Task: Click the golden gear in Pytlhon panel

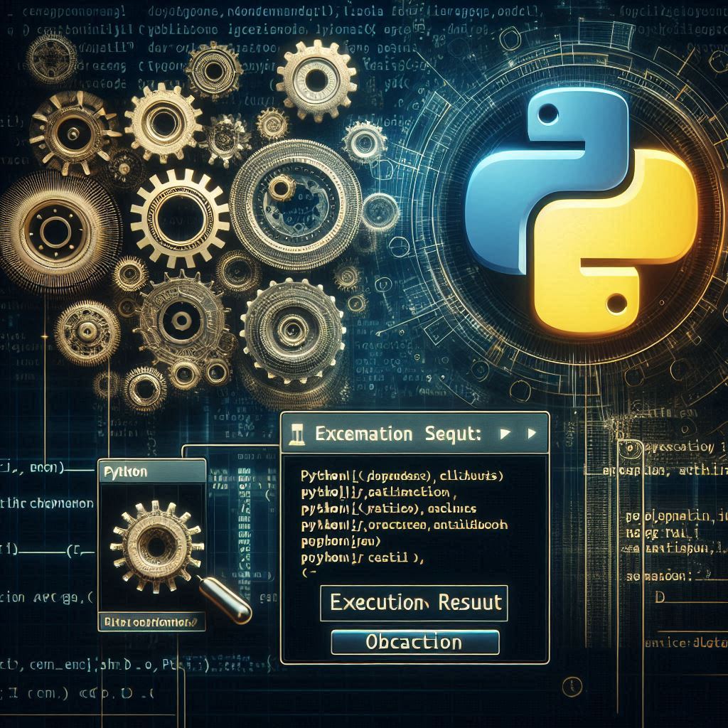Action: pyautogui.click(x=156, y=546)
